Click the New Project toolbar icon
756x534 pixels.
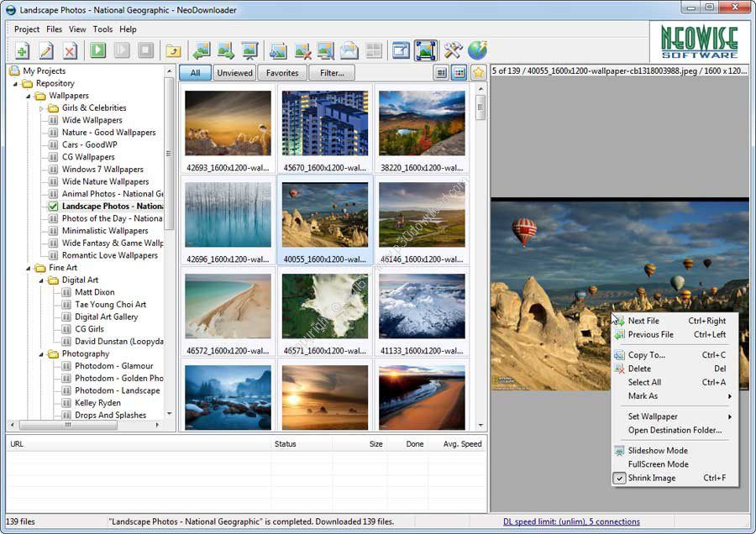click(x=22, y=50)
